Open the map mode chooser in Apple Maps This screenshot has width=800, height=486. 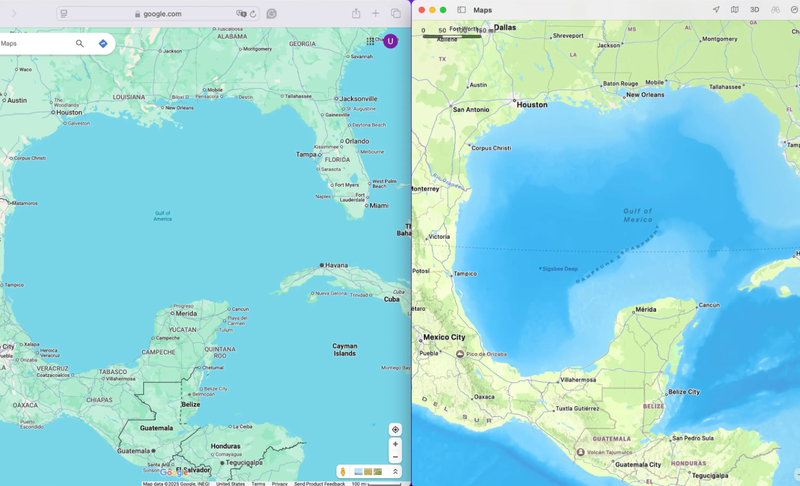click(x=735, y=10)
